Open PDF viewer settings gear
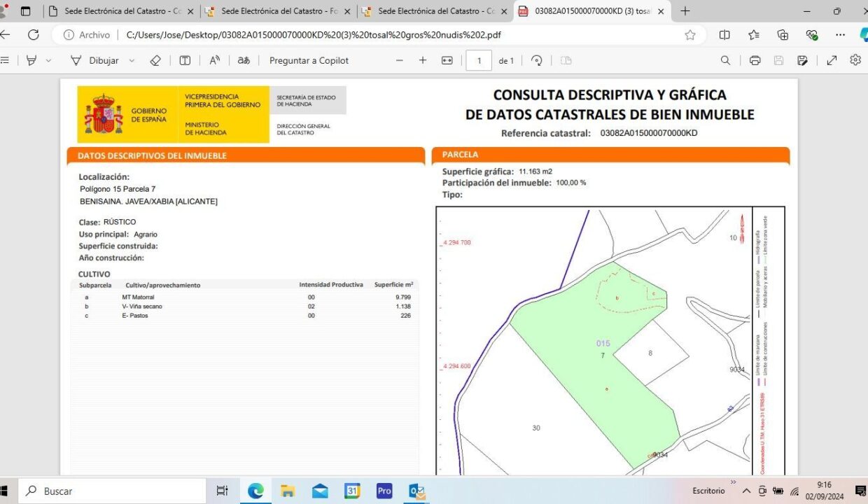Viewport: 868px width, 504px height. coord(855,60)
